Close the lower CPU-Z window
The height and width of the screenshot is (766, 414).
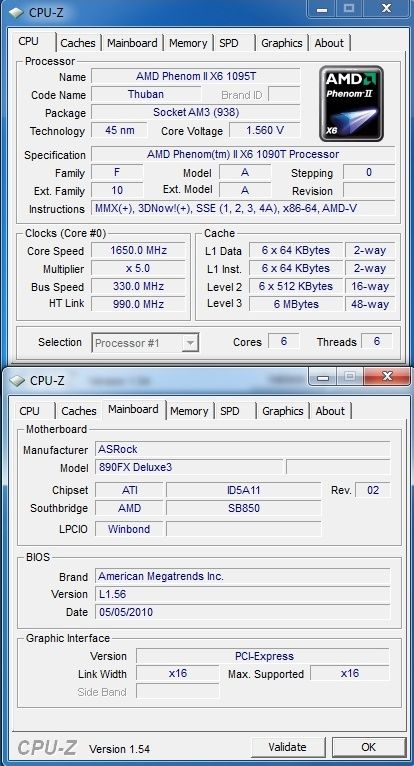tap(387, 376)
